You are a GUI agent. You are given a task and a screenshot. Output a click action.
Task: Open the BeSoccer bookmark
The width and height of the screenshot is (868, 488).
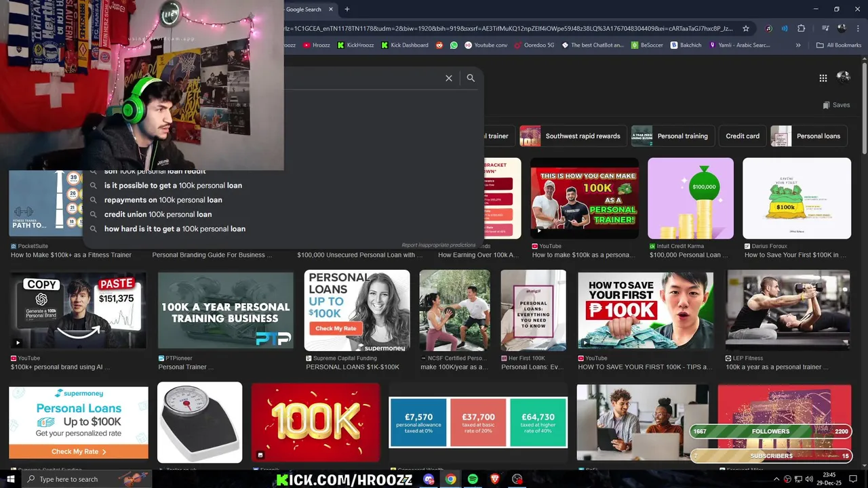pos(647,45)
